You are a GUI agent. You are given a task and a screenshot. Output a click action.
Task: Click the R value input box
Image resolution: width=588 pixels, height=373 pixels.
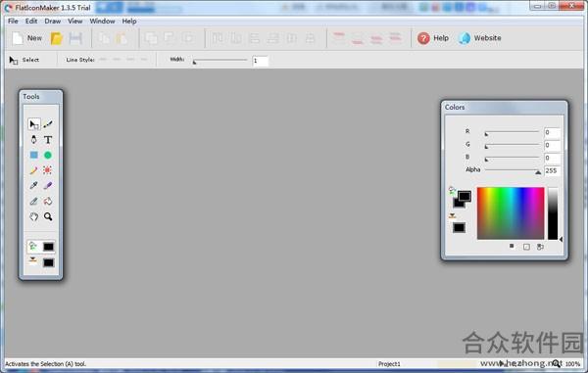[x=552, y=132]
